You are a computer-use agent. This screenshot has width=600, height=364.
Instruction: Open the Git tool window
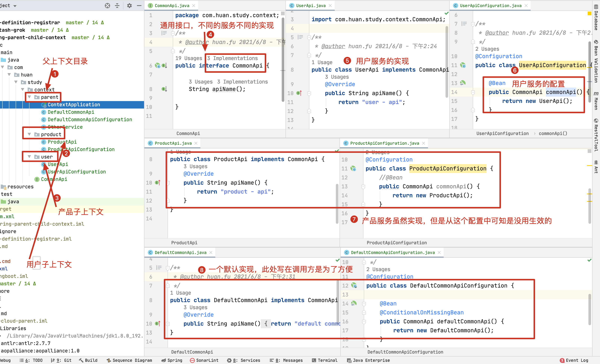pyautogui.click(x=61, y=360)
